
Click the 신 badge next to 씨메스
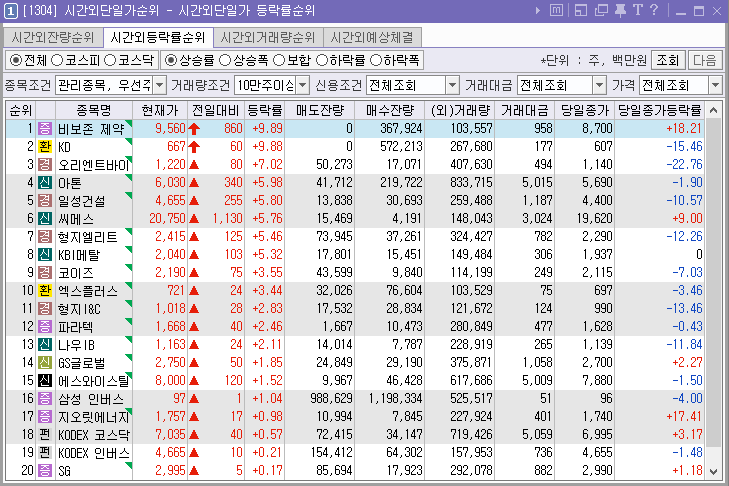[45, 219]
